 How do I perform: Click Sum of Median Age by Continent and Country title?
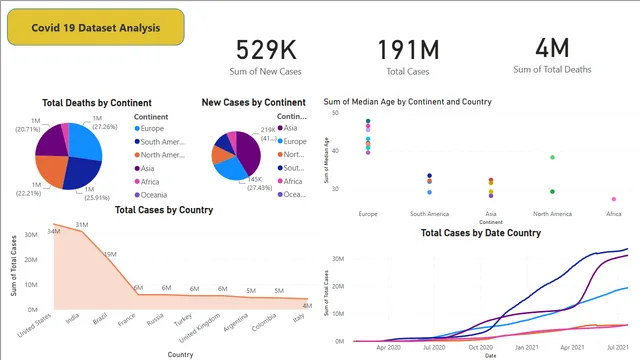tap(407, 102)
